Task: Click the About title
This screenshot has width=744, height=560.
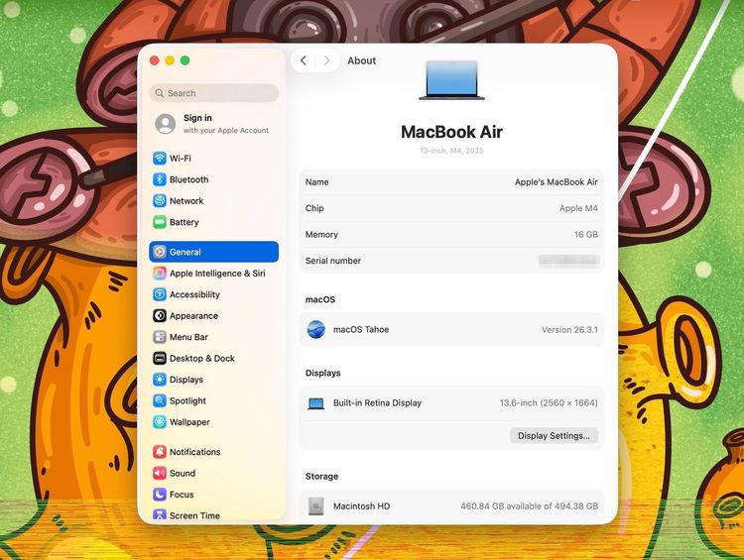Action: 361,60
